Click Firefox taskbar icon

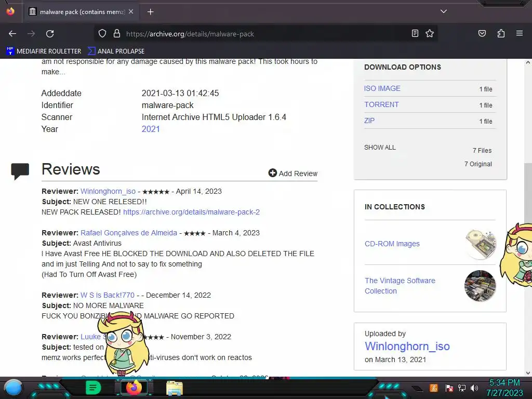tap(134, 388)
